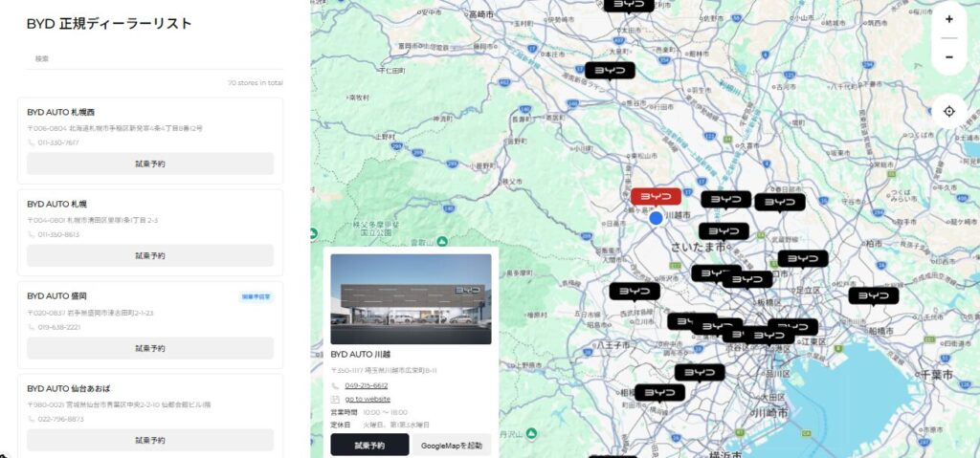Book test drive for BYD AUTO 盛岡
The width and height of the screenshot is (980, 458).
150,348
